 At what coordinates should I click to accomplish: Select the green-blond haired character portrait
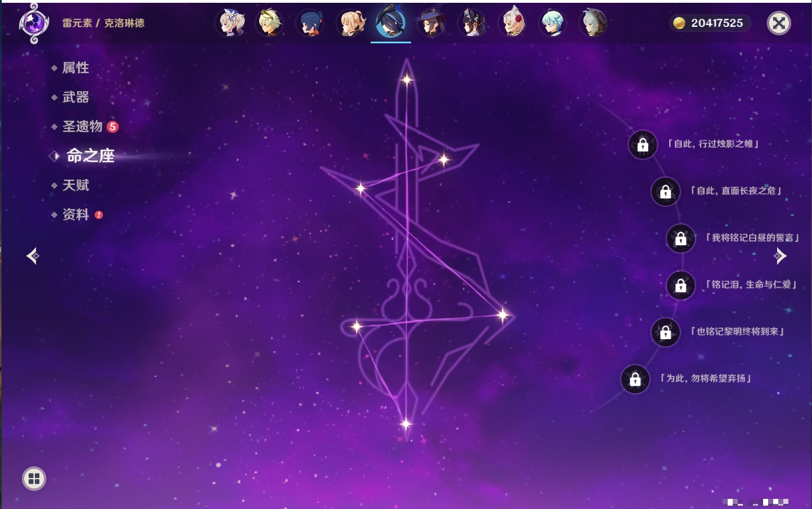coord(270,23)
